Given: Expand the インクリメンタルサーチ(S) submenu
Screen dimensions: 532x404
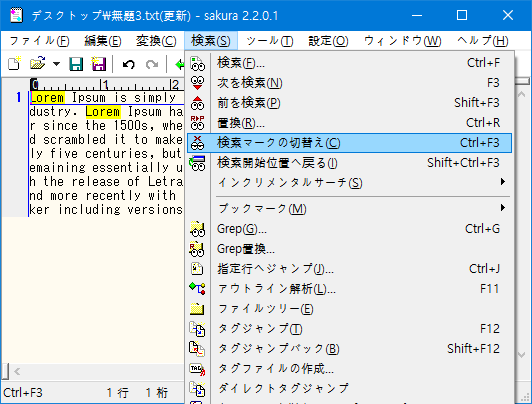Looking at the screenshot, I should 349,183.
